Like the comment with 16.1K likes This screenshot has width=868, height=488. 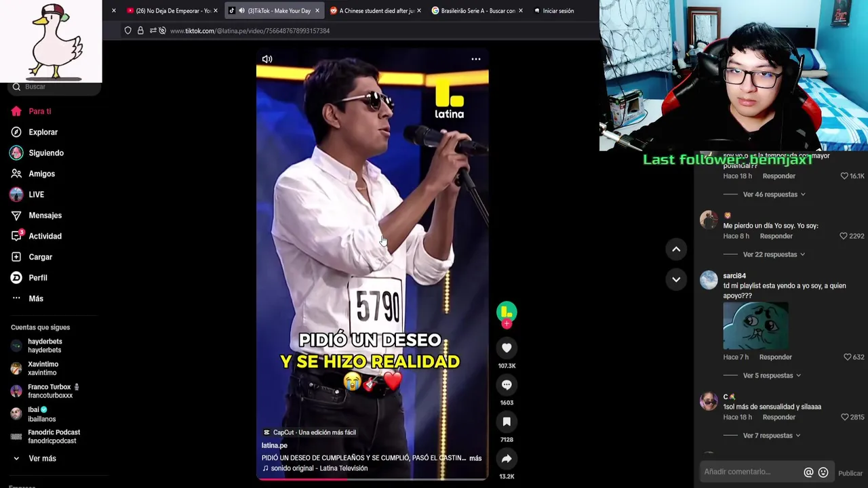point(844,176)
